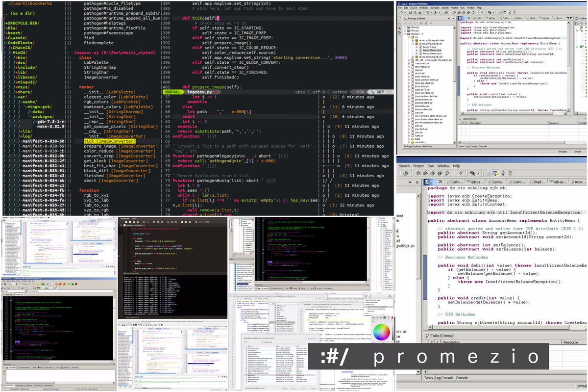Select 'prepare_image [ImageConverter]' in Tagbar
This screenshot has width=588, height=392.
coord(121,146)
